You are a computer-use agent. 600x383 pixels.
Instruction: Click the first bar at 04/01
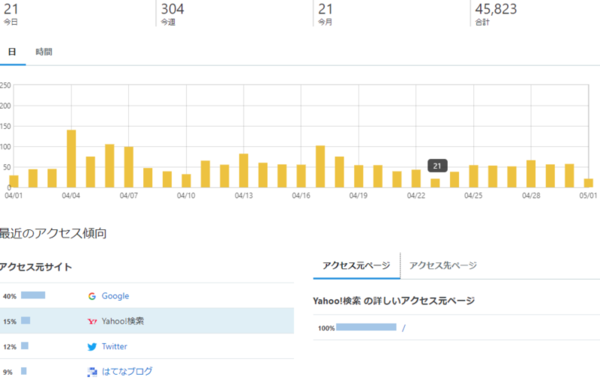click(14, 181)
